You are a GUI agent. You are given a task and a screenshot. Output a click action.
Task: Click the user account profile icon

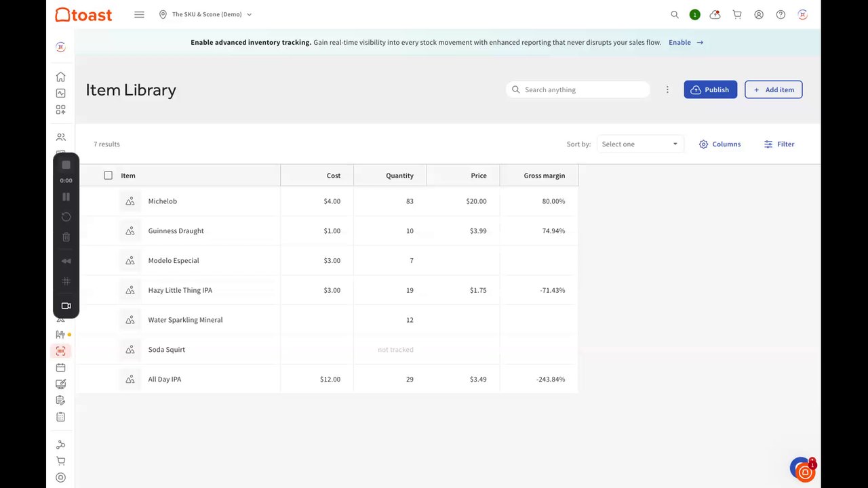click(x=759, y=14)
